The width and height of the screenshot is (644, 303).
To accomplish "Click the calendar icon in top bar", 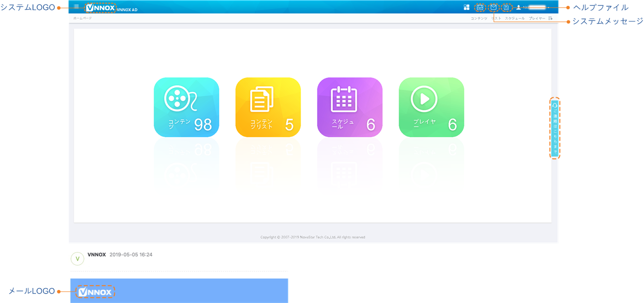I will (x=480, y=7).
